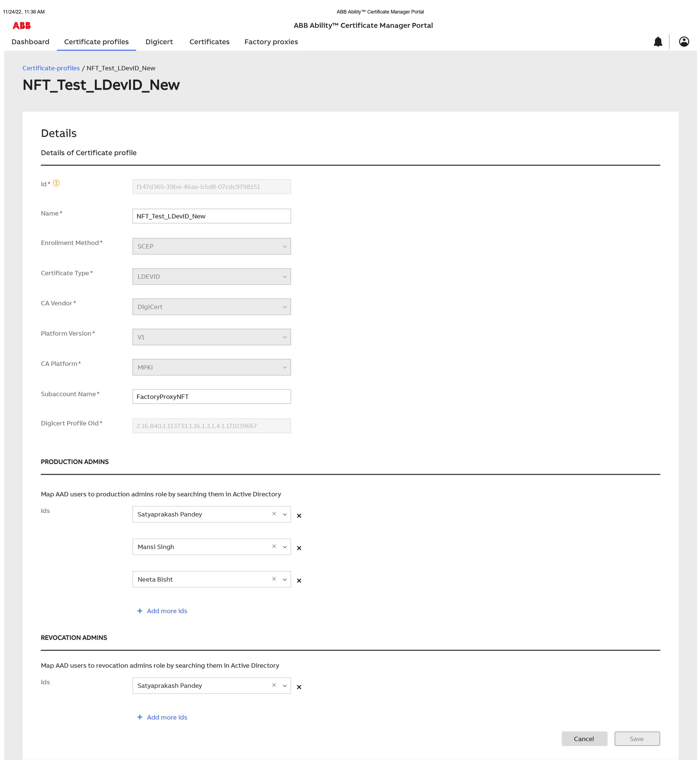The width and height of the screenshot is (700, 760).
Task: Expand the Mansi Singh dropdown chevron
Action: [285, 547]
